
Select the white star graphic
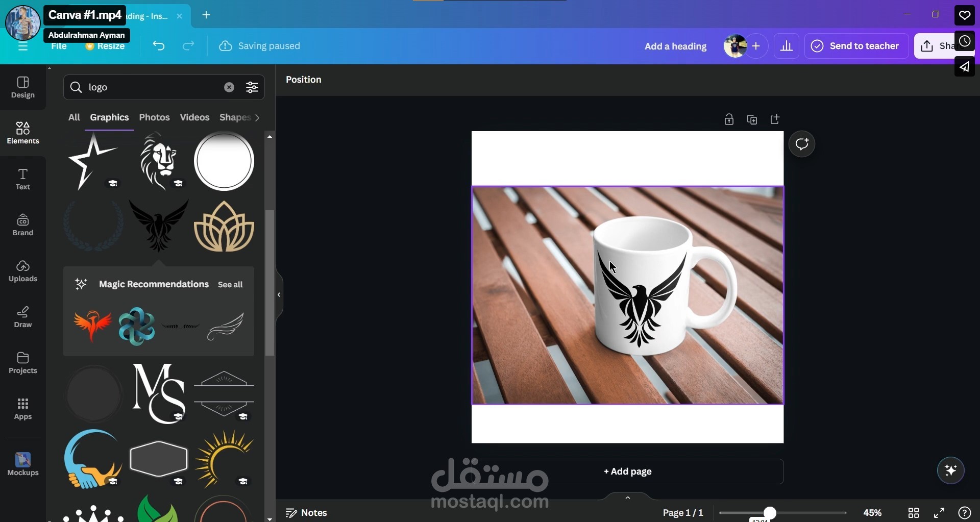coord(93,161)
